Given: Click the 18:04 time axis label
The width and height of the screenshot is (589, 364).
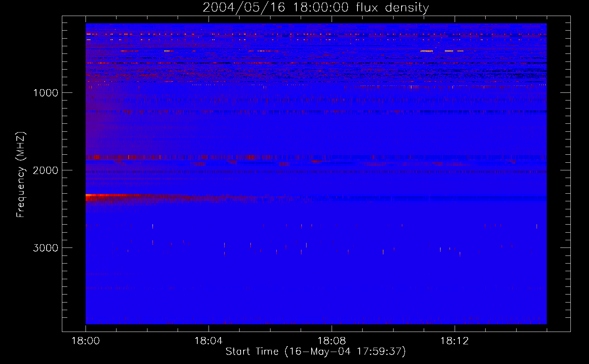Looking at the screenshot, I should [x=209, y=341].
